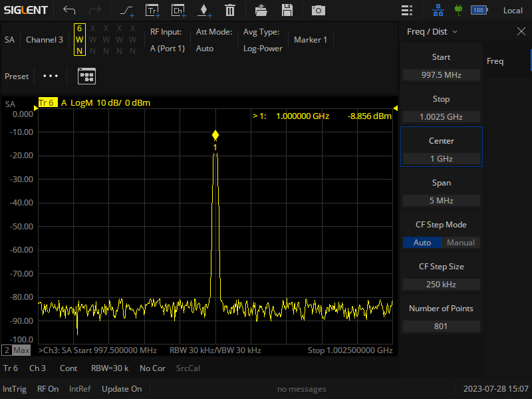This screenshot has width=532, height=399.
Task: Click Cont sweep mode status
Action: [68, 368]
